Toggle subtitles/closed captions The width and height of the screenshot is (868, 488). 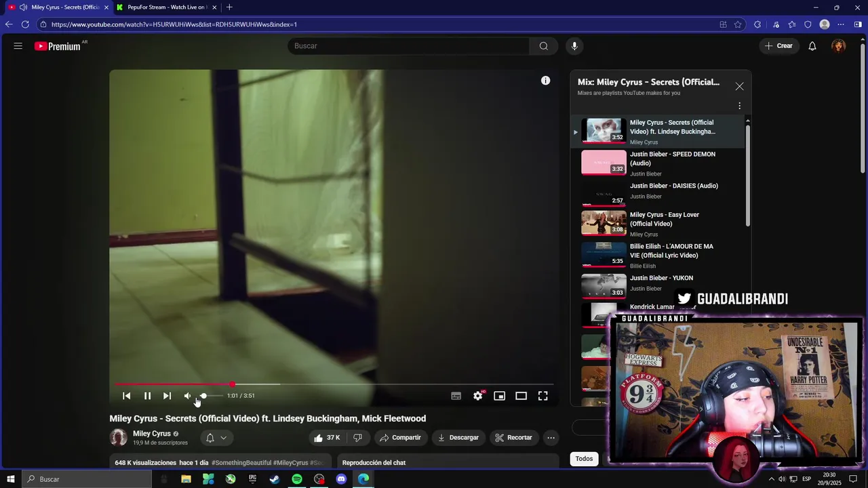click(456, 396)
